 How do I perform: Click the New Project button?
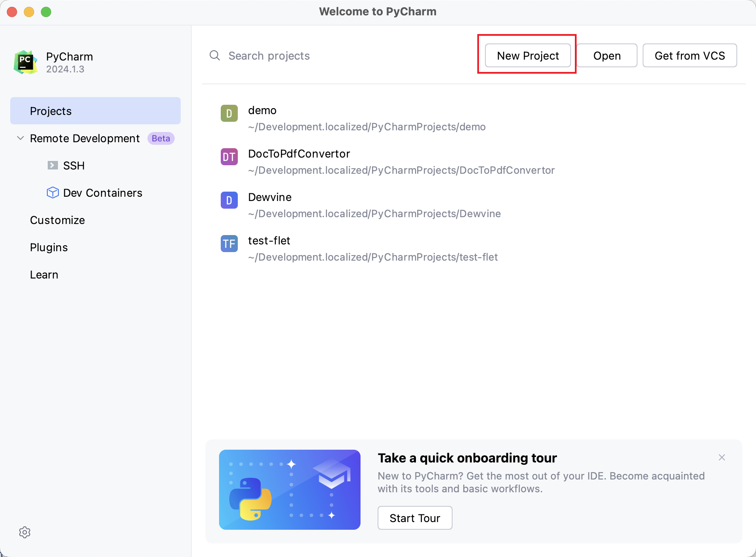coord(528,55)
